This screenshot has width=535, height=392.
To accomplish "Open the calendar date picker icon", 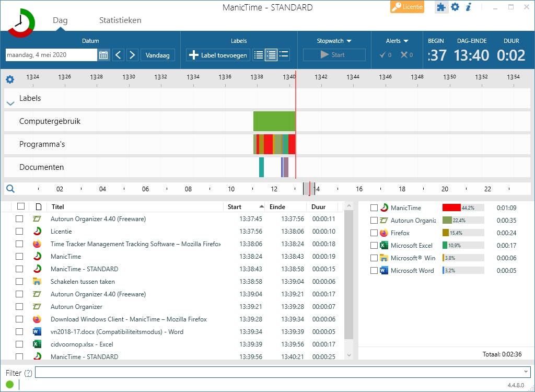I will 103,55.
